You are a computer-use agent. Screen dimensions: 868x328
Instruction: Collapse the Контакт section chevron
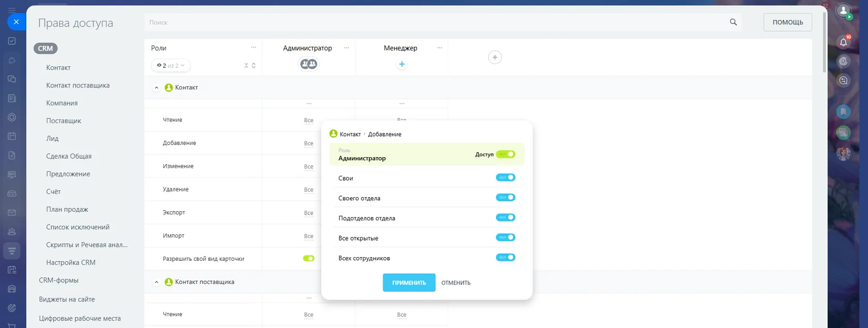(157, 88)
